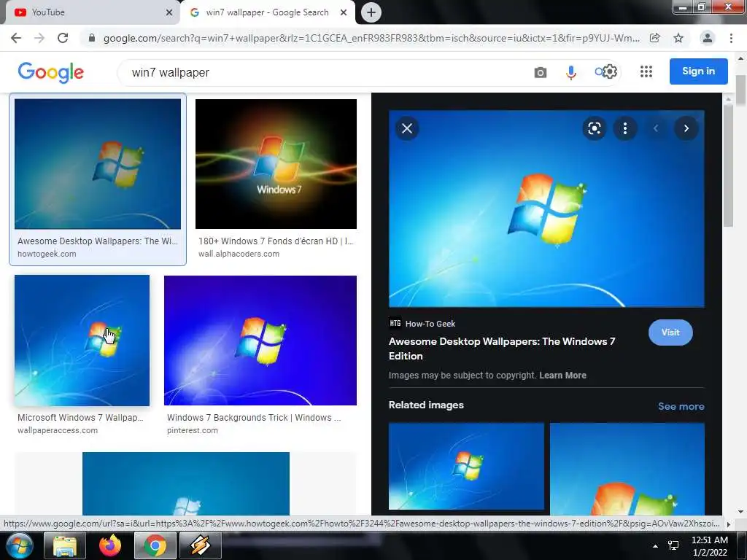The width and height of the screenshot is (747, 560).
Task: Open Awesome Desktop Wallpapers title link
Action: (502, 349)
